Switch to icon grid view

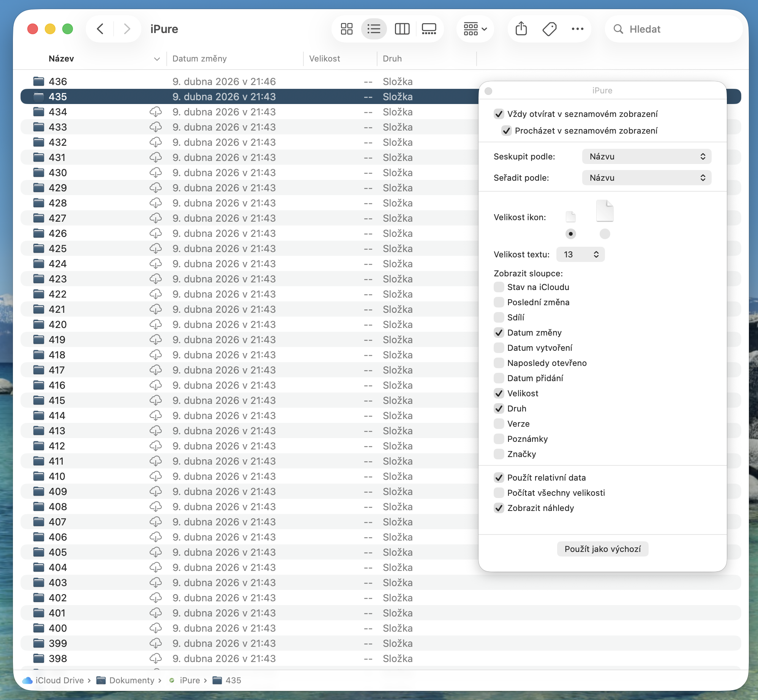click(346, 29)
